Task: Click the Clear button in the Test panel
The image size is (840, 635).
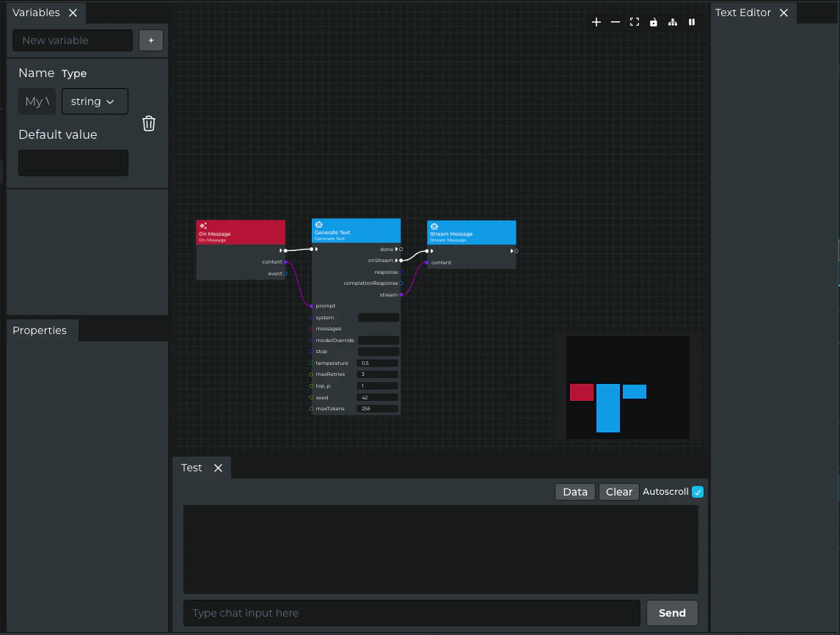Action: [x=618, y=492]
